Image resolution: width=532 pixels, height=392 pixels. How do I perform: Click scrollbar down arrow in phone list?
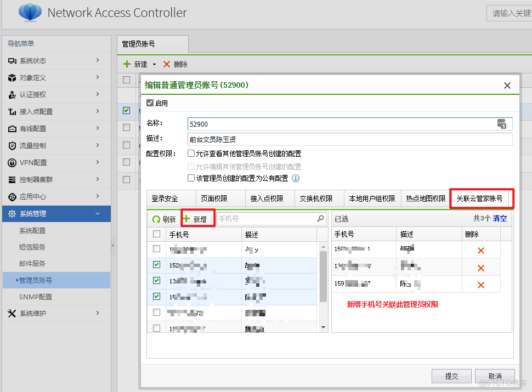pos(324,327)
